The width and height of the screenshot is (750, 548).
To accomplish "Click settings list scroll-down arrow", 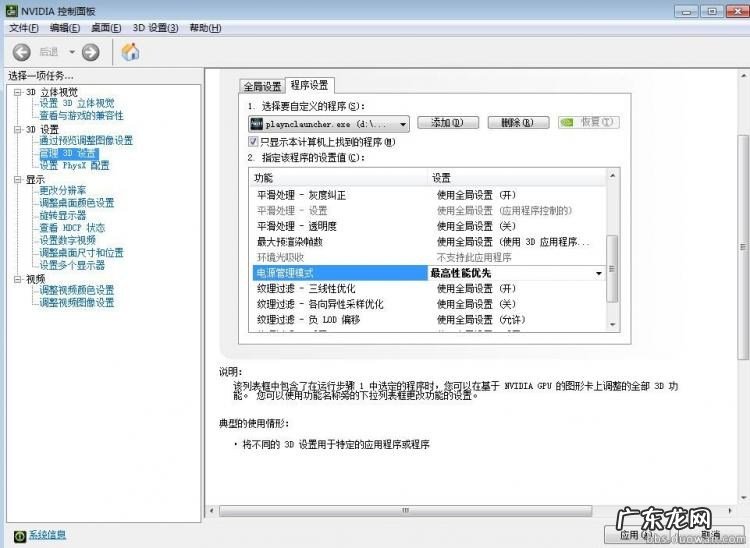I will 612,325.
